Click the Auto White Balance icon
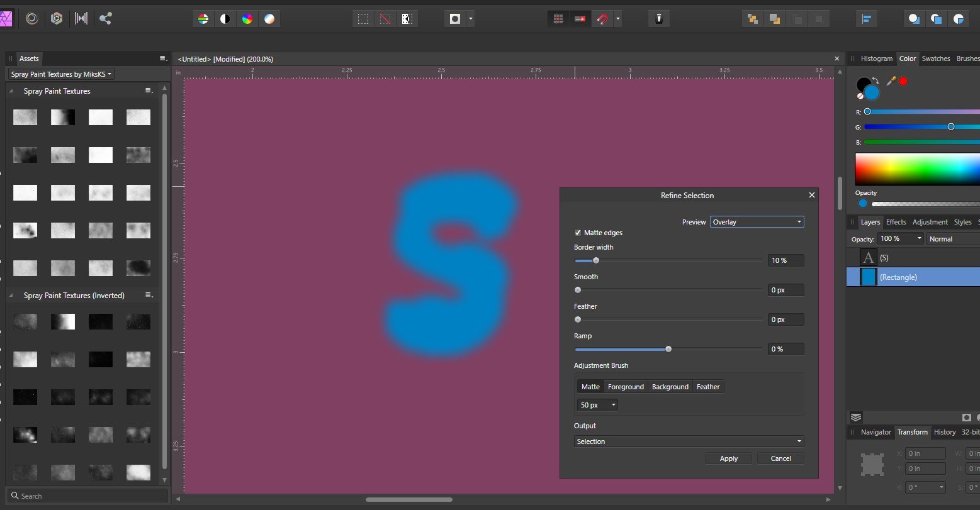The width and height of the screenshot is (980, 510). point(269,19)
